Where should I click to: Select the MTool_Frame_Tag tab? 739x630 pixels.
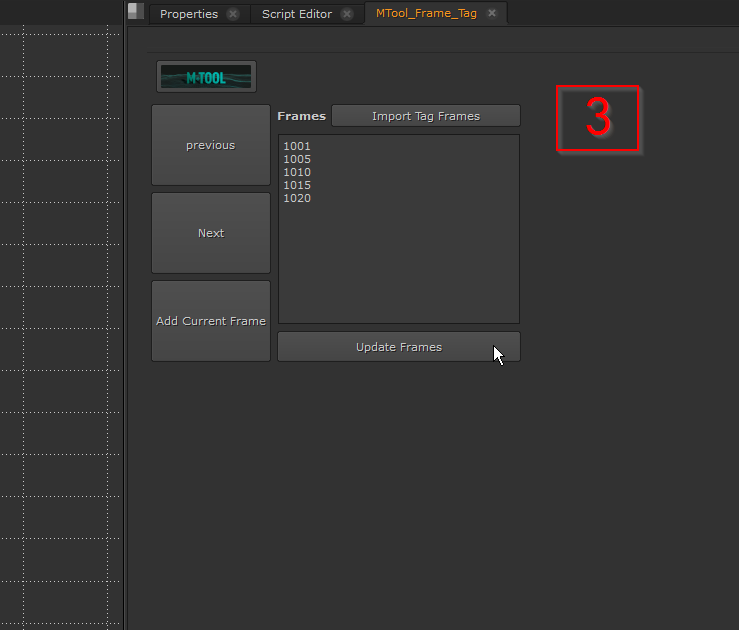tap(426, 14)
